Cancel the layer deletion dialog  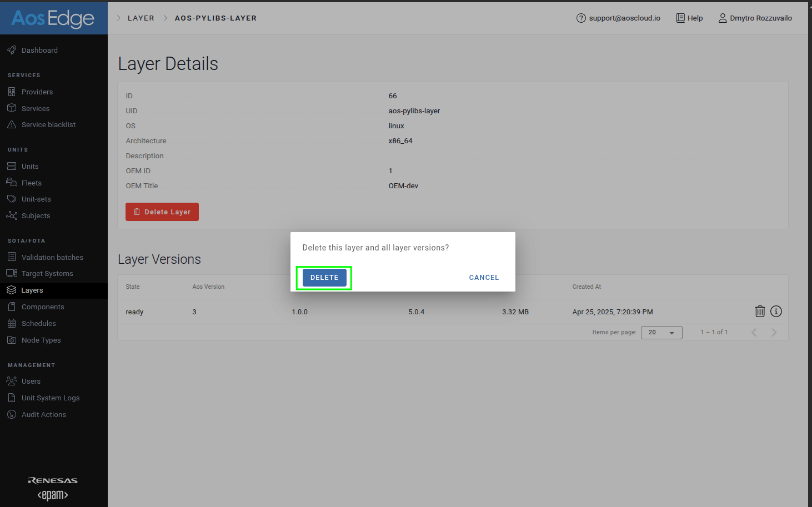483,277
